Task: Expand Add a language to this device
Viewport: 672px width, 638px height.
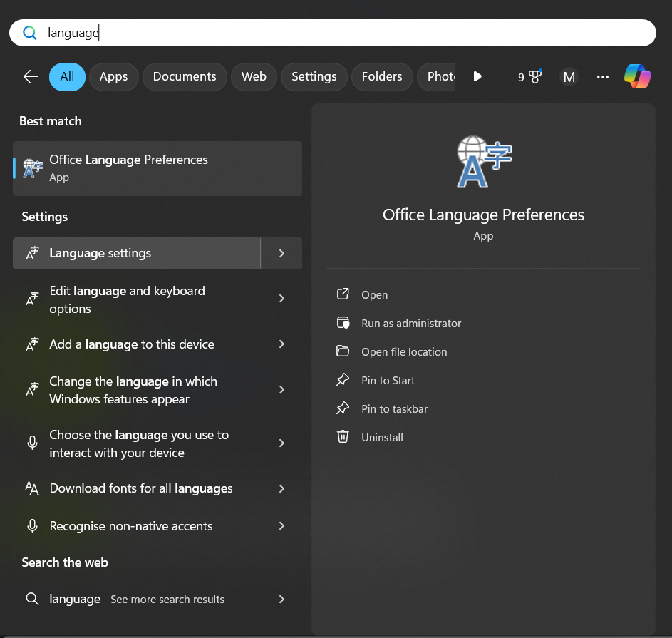Action: [281, 344]
